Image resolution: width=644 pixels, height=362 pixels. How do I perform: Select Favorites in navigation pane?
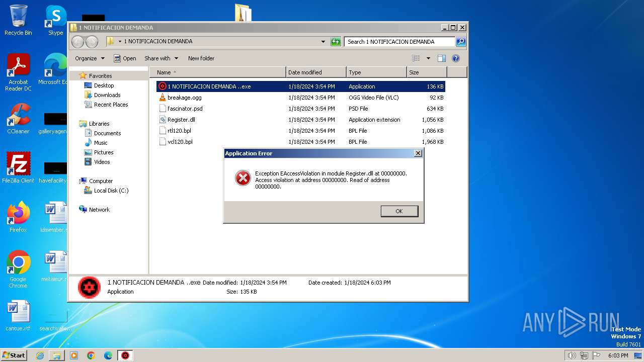(x=101, y=76)
